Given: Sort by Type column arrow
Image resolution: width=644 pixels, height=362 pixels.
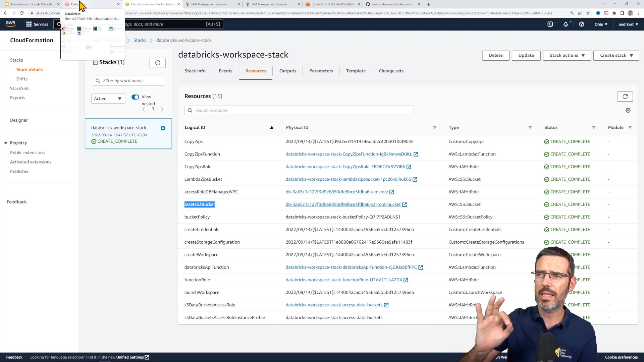Looking at the screenshot, I should (530, 127).
